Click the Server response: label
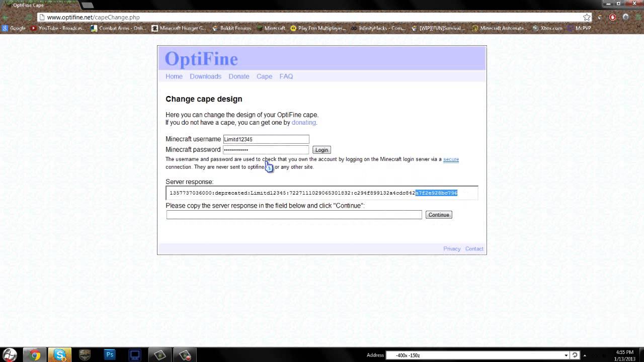644x362 pixels. 190,182
